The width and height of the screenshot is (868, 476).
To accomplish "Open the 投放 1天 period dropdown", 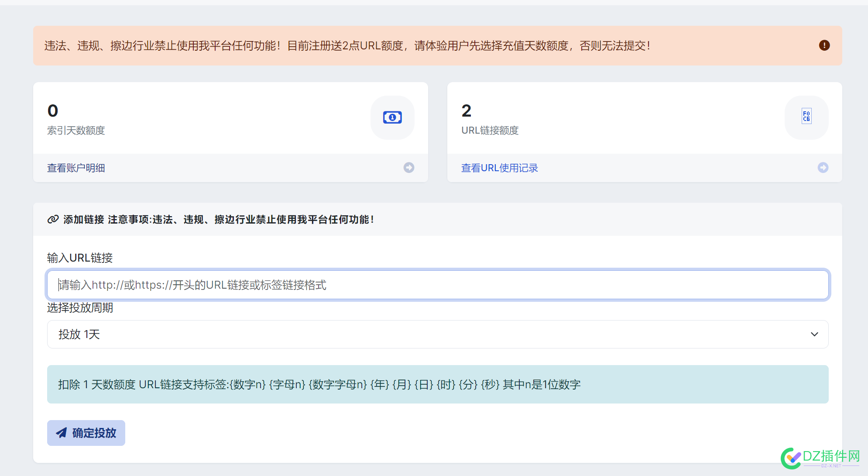I will (x=438, y=334).
